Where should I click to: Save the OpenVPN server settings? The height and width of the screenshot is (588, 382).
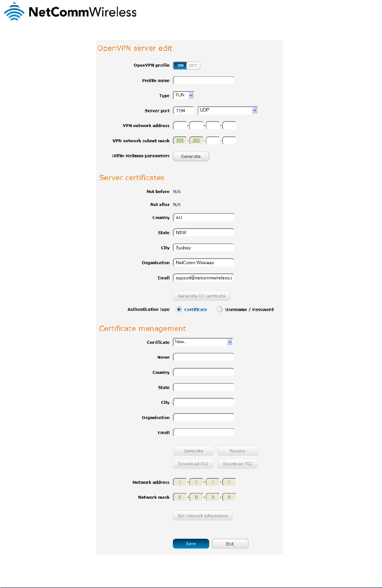[x=191, y=544]
